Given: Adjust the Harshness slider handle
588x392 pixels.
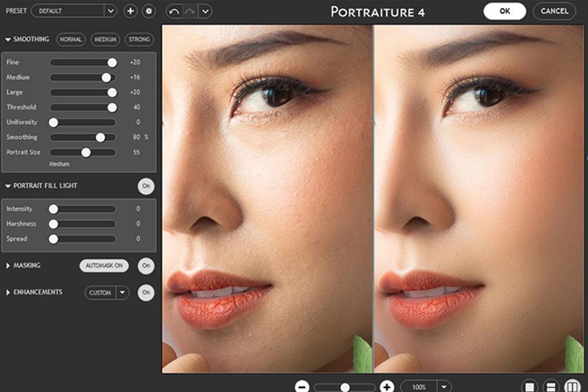Looking at the screenshot, I should pos(53,224).
